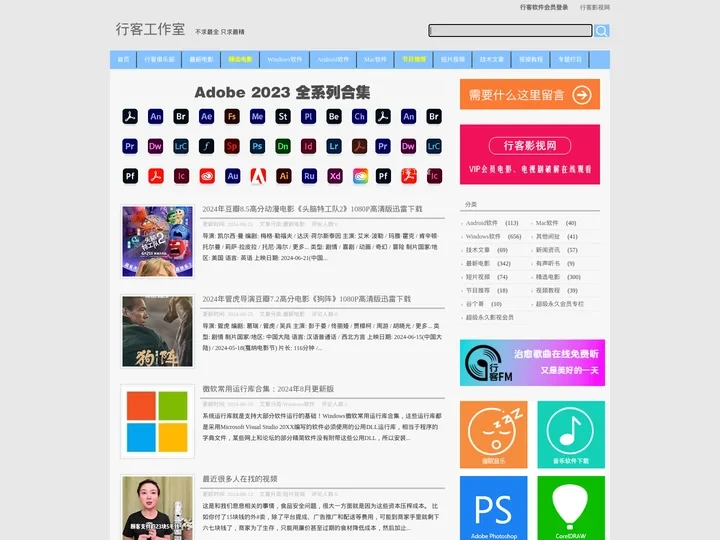Click the Behance (Be) icon
720x540 pixels.
[x=334, y=117]
